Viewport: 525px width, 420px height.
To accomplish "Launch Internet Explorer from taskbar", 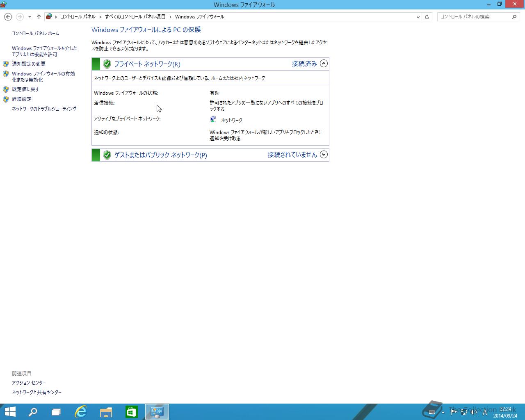I will [x=81, y=412].
